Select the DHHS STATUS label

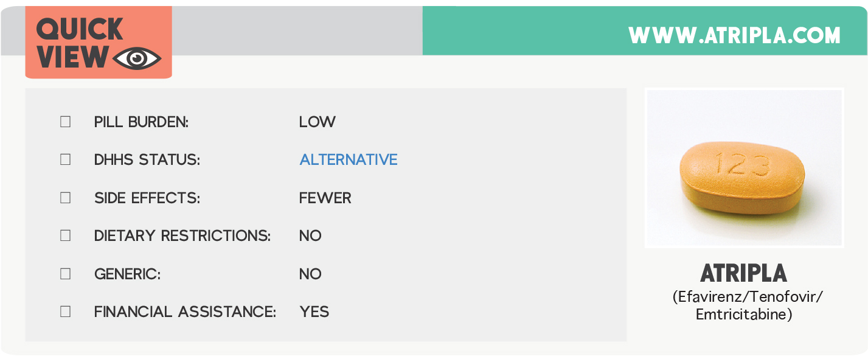(147, 160)
